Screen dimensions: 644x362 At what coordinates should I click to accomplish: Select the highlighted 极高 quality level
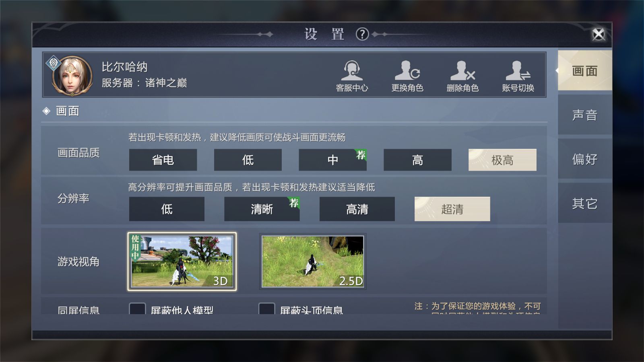point(503,160)
